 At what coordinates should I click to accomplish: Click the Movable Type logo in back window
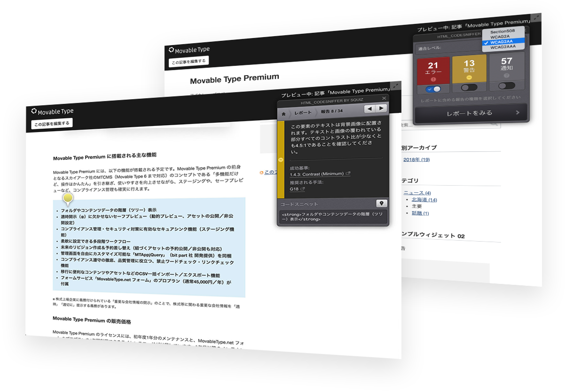coord(189,49)
